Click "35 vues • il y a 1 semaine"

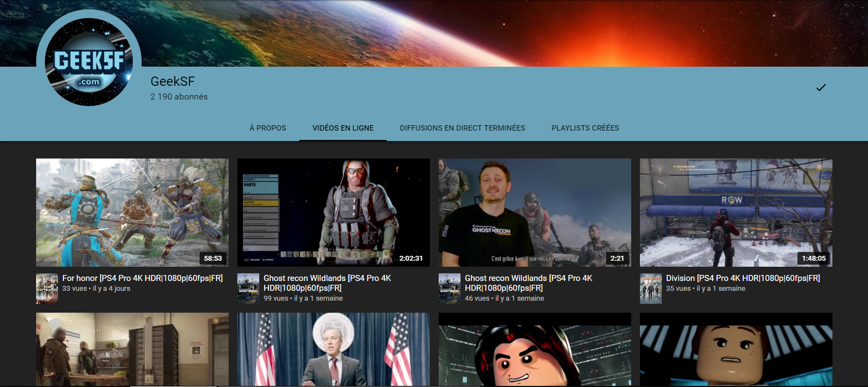pos(706,289)
